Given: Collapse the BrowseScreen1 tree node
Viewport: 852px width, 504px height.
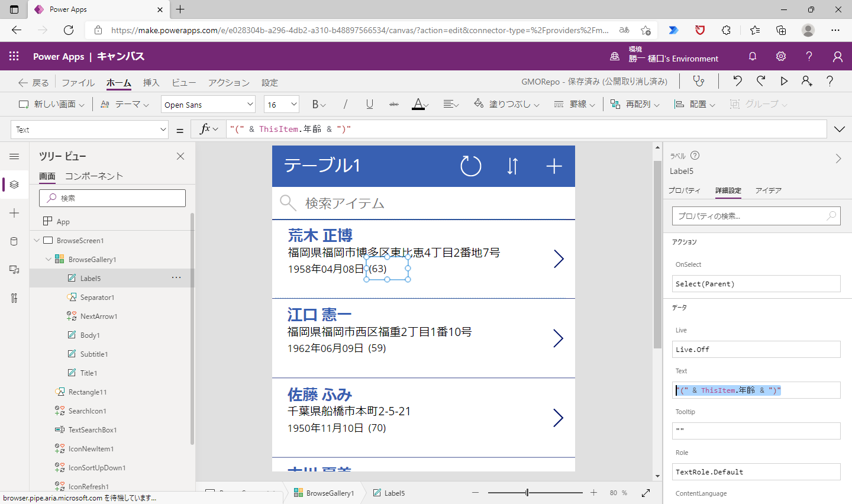Looking at the screenshot, I should 37,240.
